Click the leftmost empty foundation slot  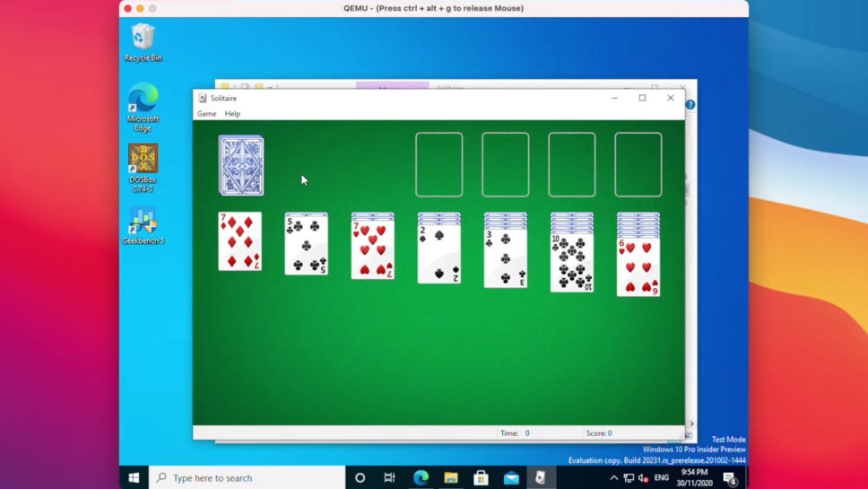(439, 165)
